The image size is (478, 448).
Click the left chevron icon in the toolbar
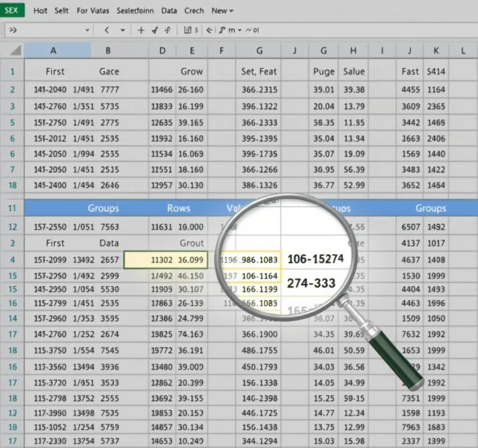(x=106, y=30)
